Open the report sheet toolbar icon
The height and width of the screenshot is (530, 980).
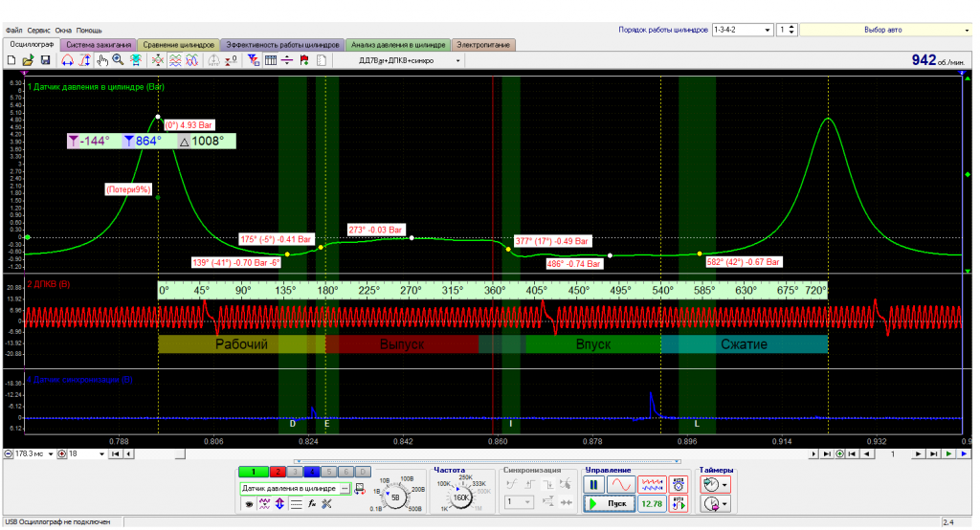click(322, 60)
